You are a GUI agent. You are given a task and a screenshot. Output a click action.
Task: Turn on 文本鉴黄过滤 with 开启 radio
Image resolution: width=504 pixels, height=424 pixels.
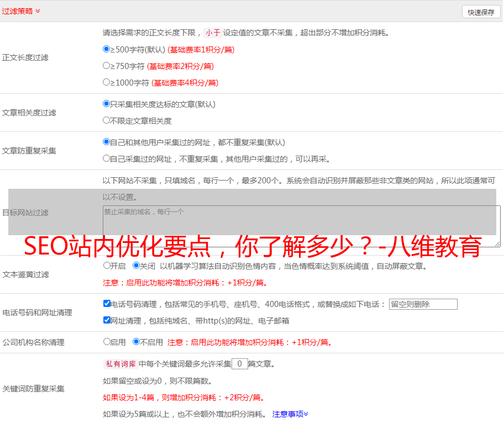[x=107, y=266]
